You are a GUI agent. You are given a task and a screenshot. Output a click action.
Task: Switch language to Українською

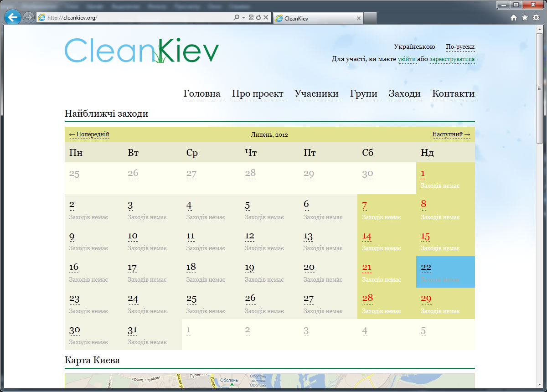[x=414, y=47]
